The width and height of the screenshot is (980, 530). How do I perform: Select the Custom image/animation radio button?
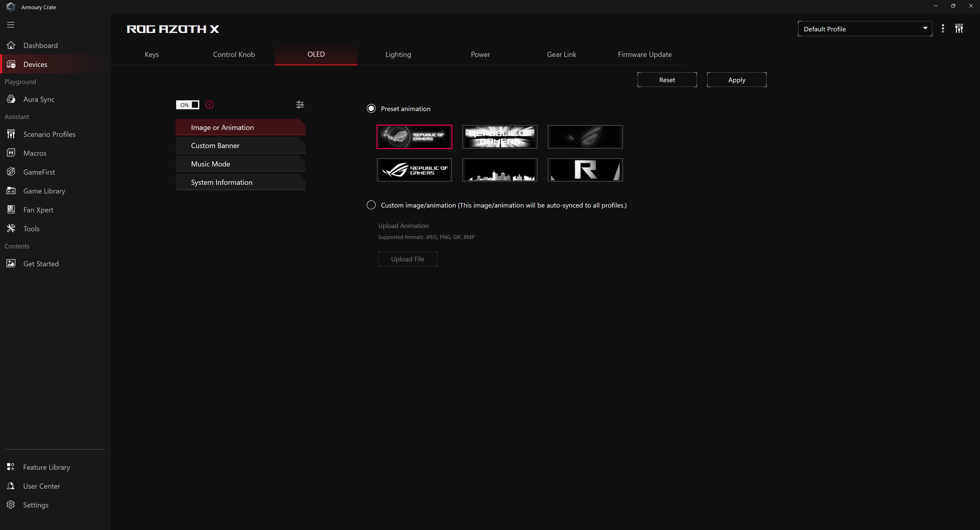[371, 205]
